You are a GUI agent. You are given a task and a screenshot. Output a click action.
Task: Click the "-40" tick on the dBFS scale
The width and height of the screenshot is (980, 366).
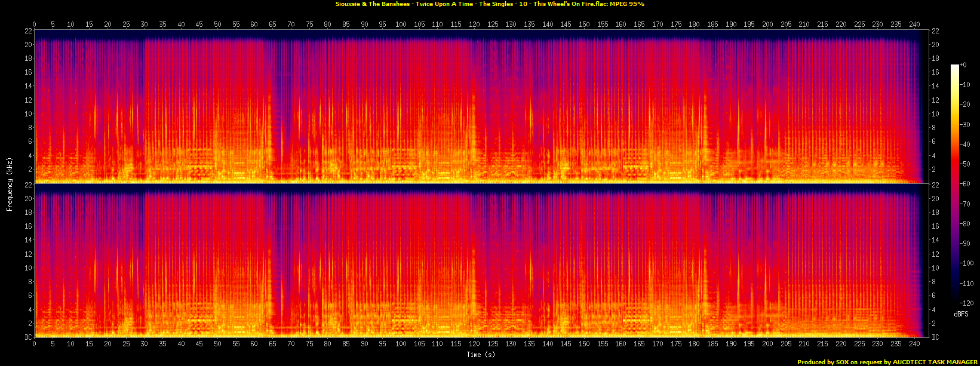coord(964,144)
